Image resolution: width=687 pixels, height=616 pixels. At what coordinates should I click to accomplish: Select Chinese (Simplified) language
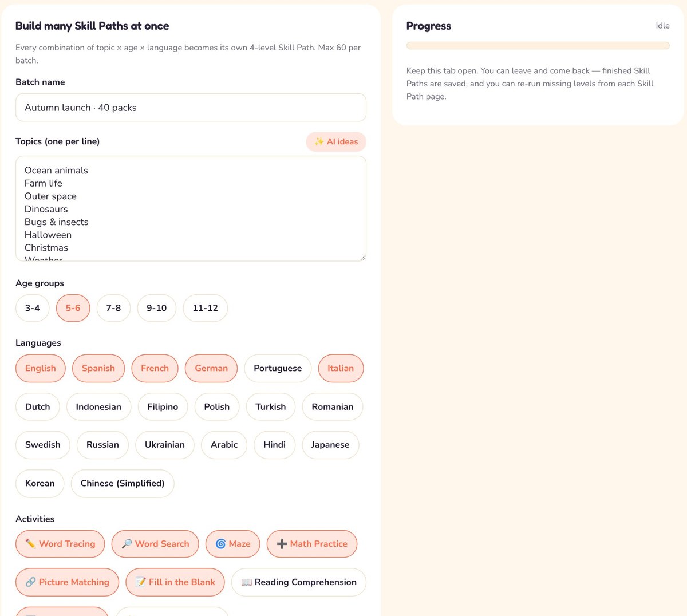[x=123, y=483]
